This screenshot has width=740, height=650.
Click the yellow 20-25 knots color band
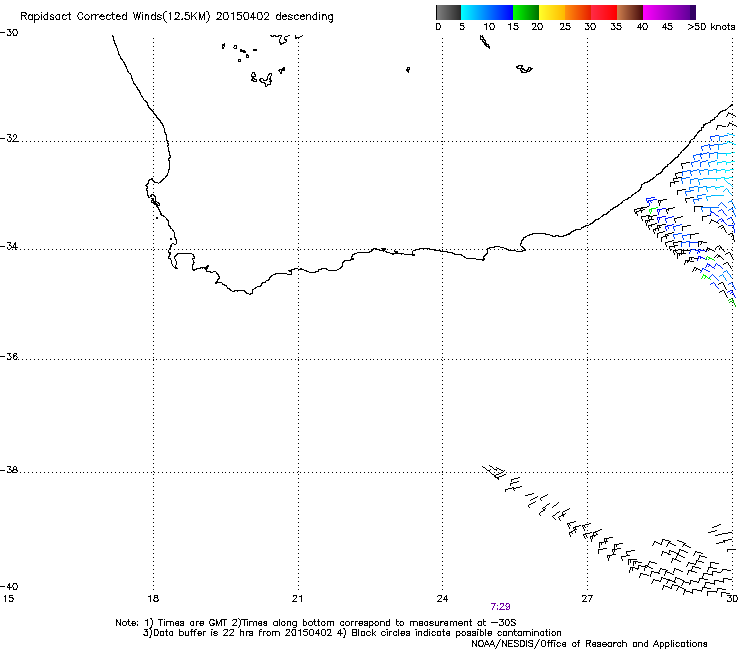point(552,12)
